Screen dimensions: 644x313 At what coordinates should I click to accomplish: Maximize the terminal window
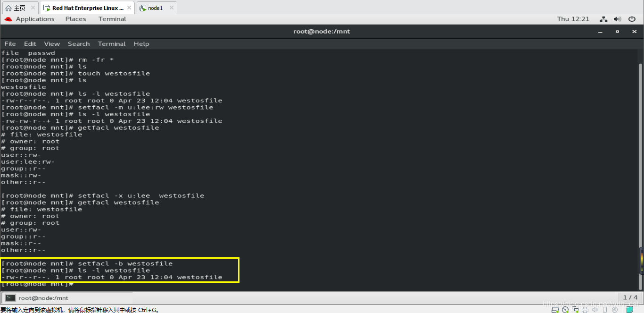coord(617,32)
